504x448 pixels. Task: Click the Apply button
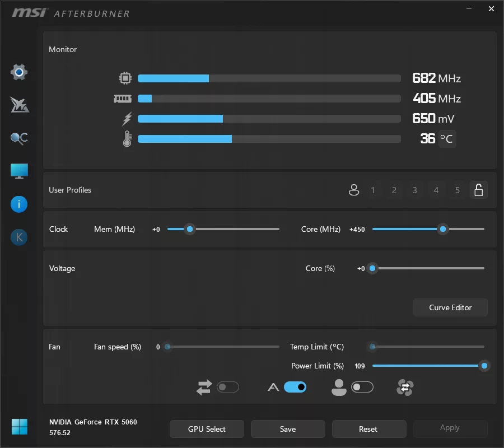pos(450,428)
